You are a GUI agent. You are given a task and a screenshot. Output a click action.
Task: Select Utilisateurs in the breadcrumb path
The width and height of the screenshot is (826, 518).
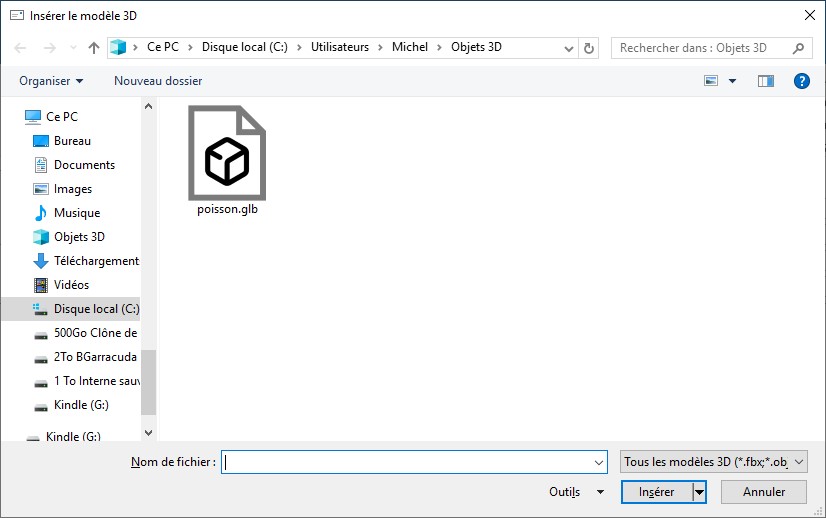[340, 47]
